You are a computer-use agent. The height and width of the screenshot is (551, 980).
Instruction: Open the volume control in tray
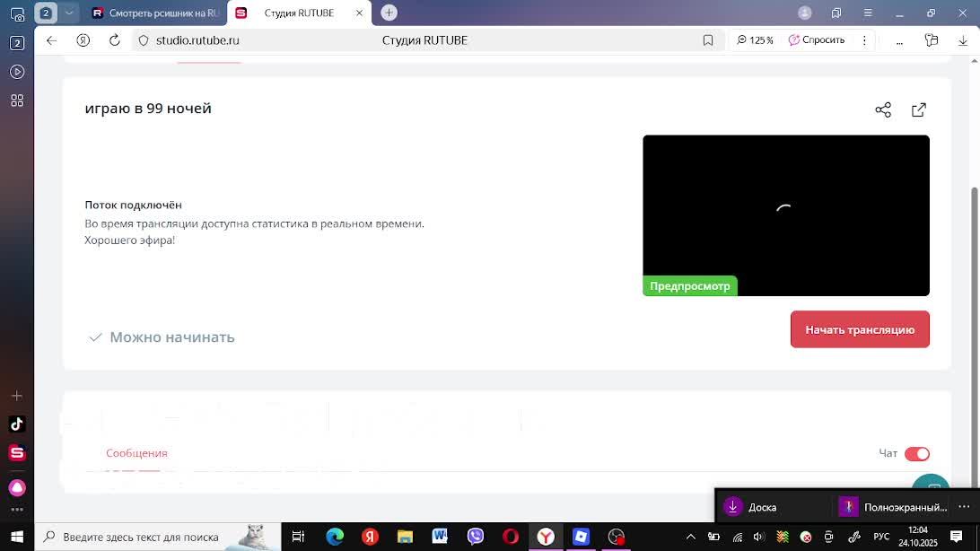(x=759, y=537)
